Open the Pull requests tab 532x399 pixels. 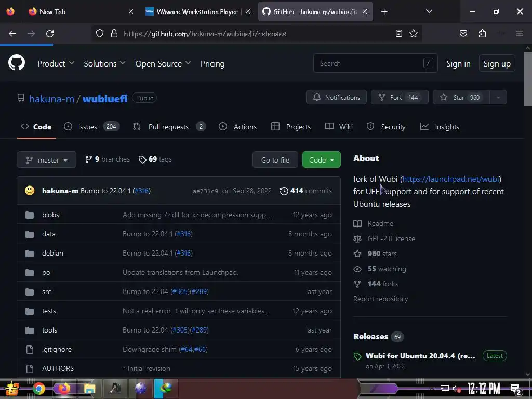tap(169, 127)
